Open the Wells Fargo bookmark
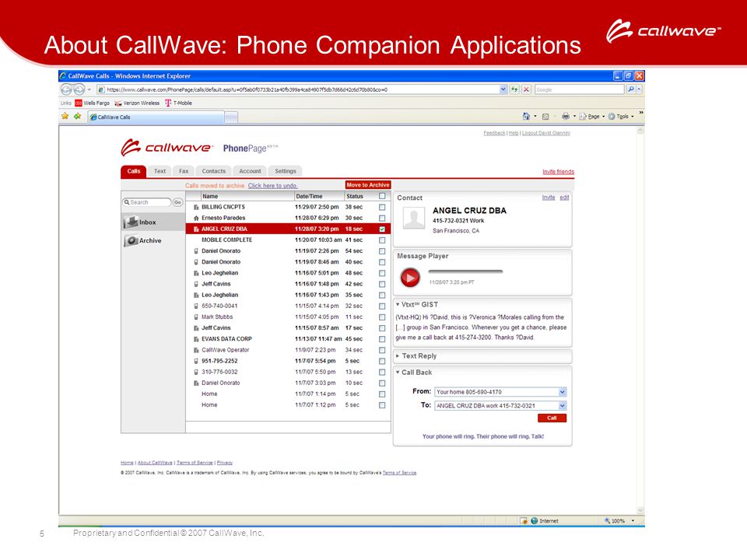Image resolution: width=747 pixels, height=560 pixels. click(x=93, y=103)
